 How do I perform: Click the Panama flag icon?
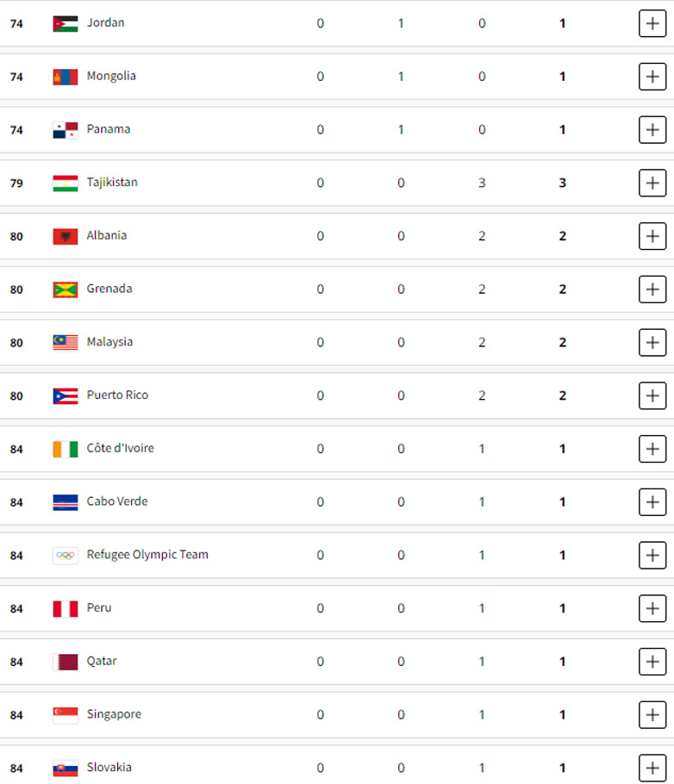(x=65, y=130)
